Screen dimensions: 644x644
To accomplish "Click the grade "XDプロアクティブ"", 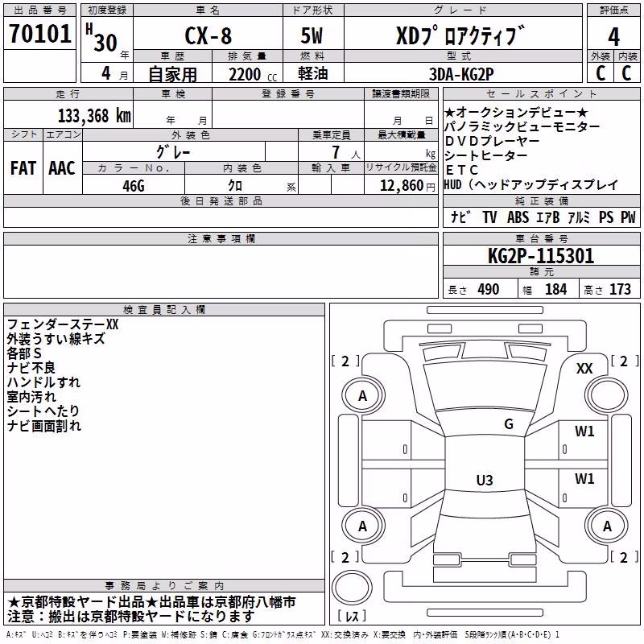I will pos(460,35).
